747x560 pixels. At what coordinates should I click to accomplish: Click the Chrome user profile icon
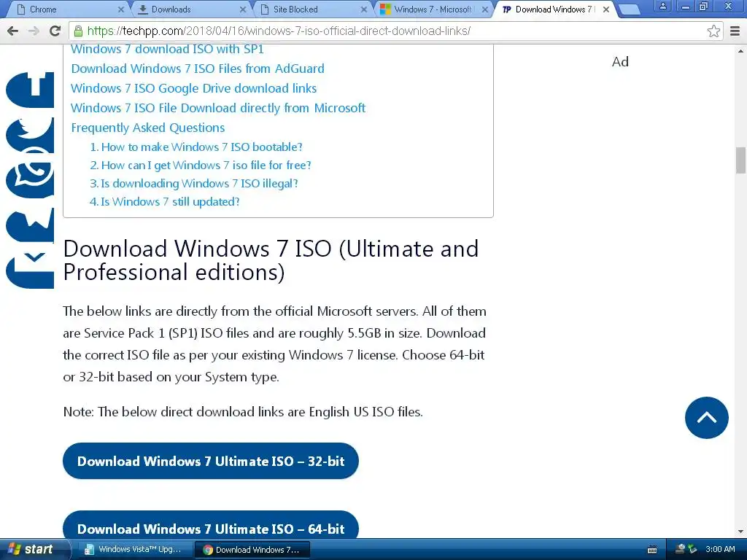[x=662, y=6]
